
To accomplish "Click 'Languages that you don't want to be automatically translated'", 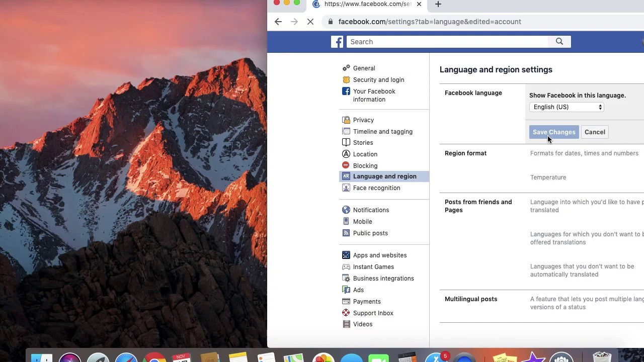I will (582, 270).
